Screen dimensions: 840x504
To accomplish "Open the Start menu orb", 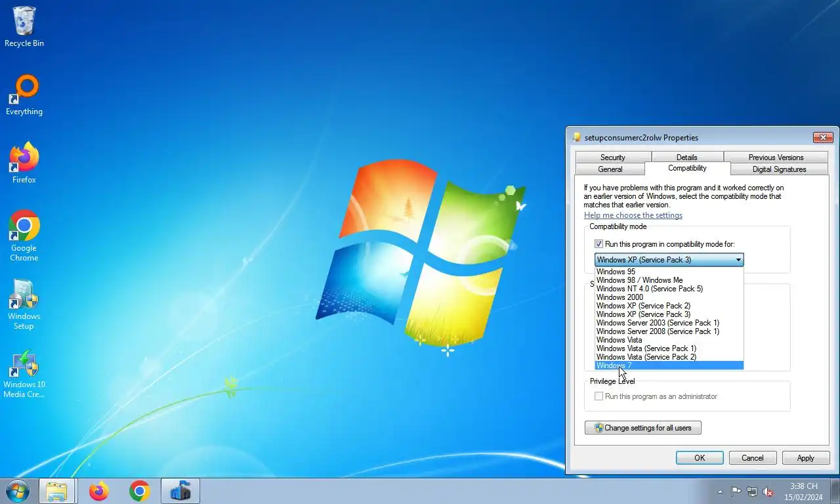I will point(17,491).
